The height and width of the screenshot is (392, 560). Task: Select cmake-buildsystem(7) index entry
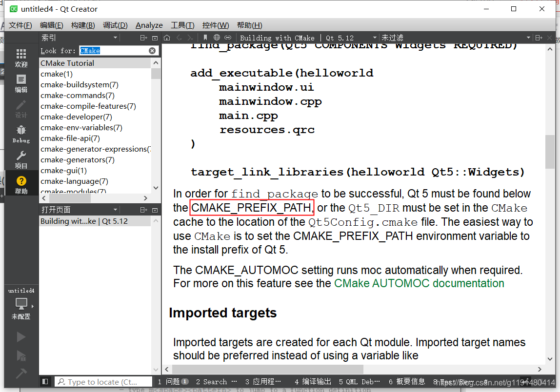pyautogui.click(x=95, y=85)
